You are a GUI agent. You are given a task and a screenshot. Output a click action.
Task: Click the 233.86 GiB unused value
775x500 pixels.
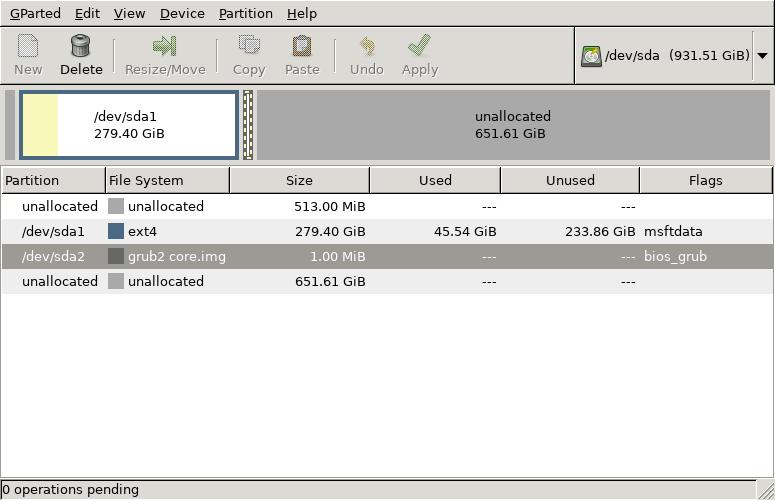(x=600, y=231)
